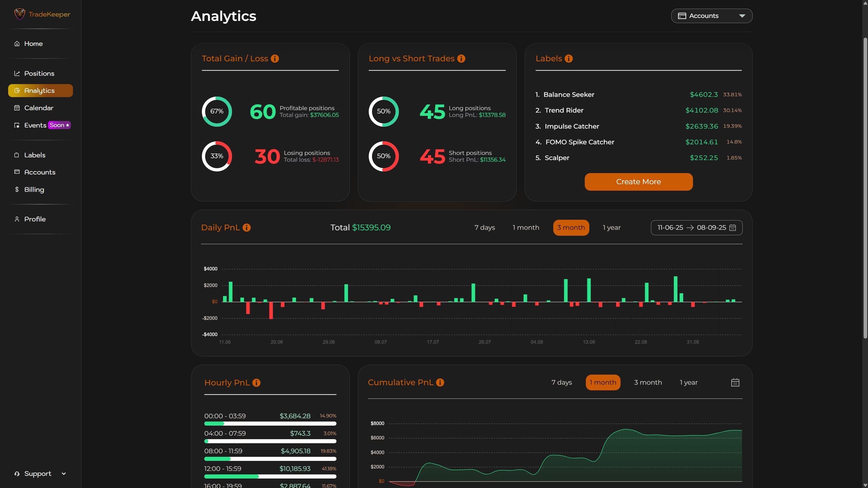Select the Positions chart icon in sidebar
The width and height of the screenshot is (868, 488).
pyautogui.click(x=17, y=73)
